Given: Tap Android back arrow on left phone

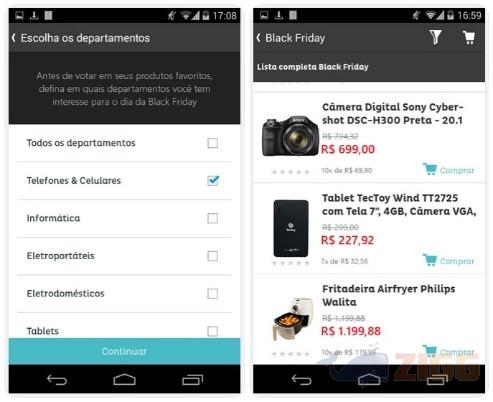Looking at the screenshot, I should [57, 379].
